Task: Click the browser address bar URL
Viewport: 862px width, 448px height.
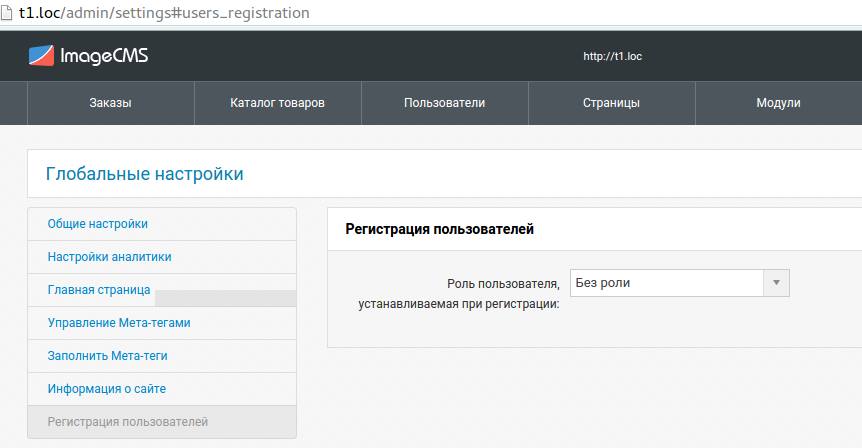Action: point(164,13)
